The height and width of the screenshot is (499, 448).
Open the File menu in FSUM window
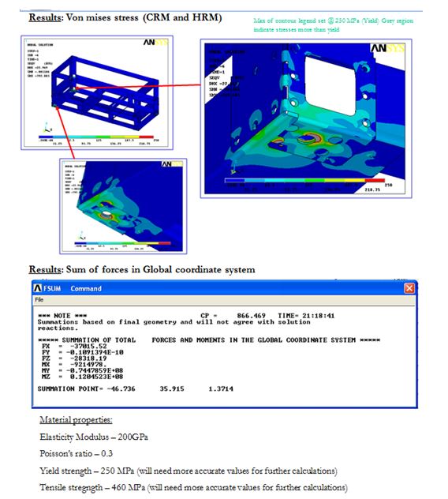(39, 300)
